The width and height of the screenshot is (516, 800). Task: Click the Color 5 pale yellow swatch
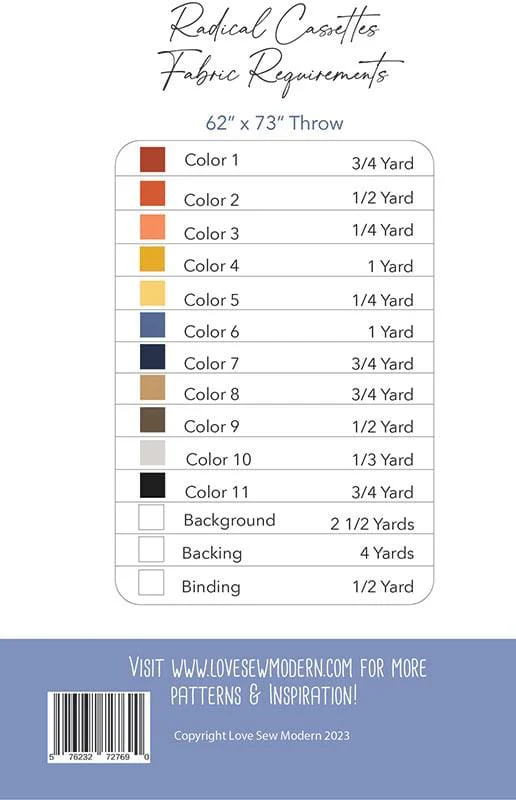click(153, 293)
